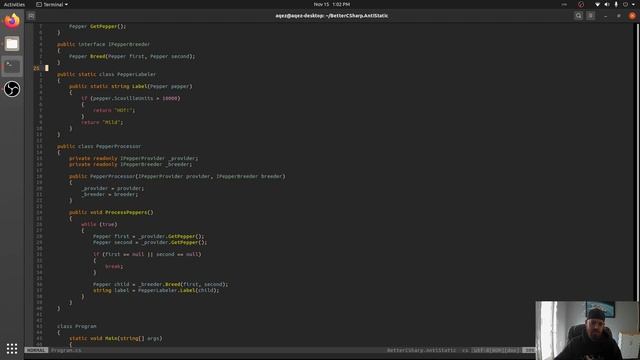
Task: Click BetterCSharp.AntiStatic in the statusline
Action: [x=421, y=350]
